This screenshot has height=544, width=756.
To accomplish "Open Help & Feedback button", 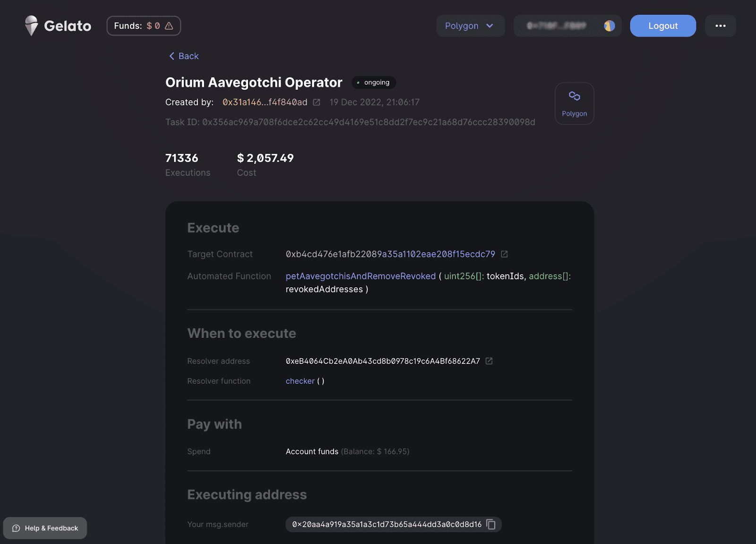I will (x=45, y=528).
